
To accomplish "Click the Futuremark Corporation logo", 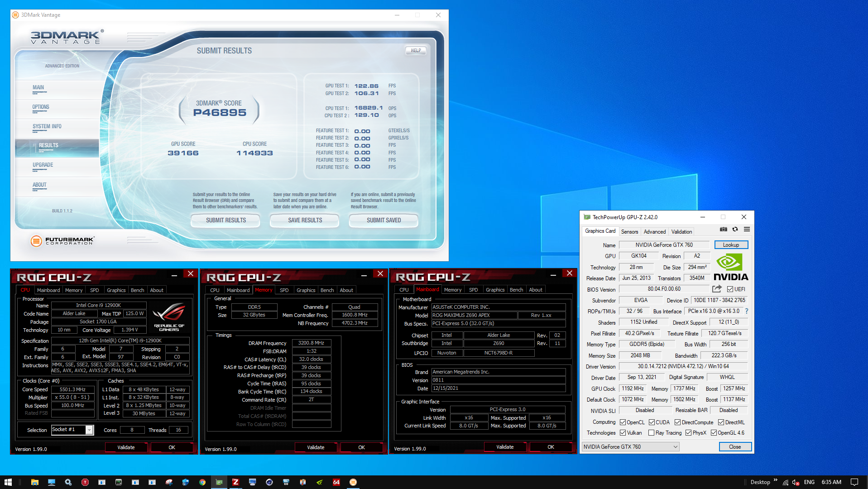I will [62, 241].
